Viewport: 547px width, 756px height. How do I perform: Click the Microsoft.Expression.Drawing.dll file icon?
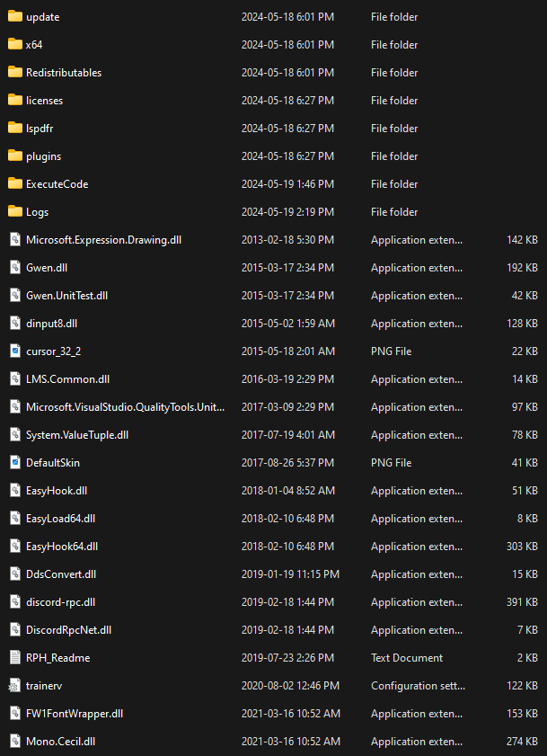click(x=15, y=240)
